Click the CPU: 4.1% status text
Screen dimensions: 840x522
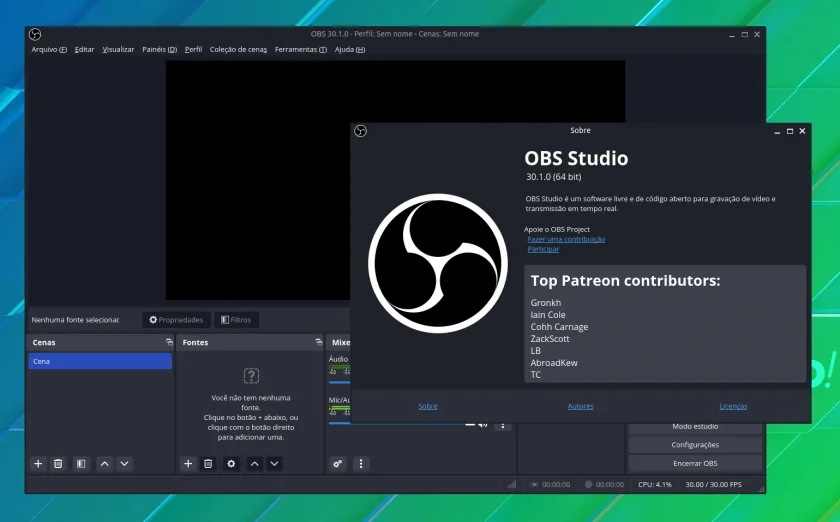(x=655, y=484)
